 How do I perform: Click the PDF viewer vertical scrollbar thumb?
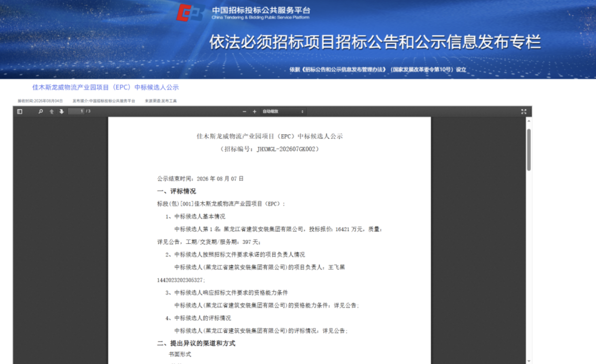[529, 150]
